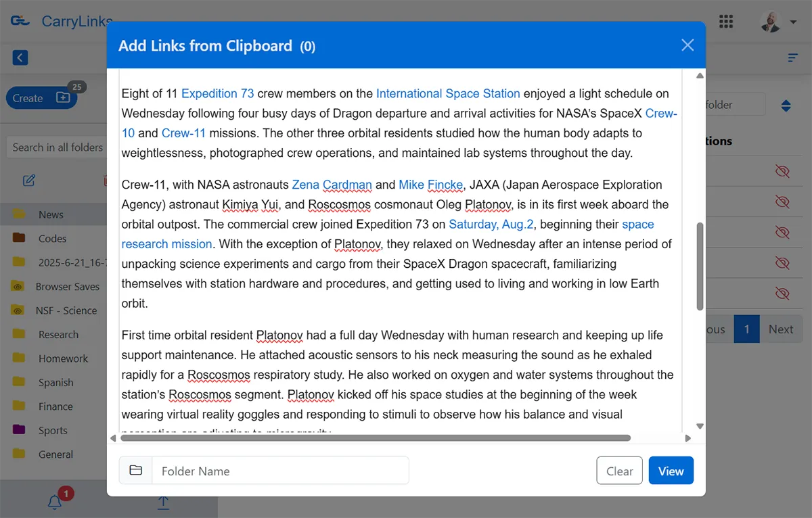Go to page 1 in pagination
The image size is (812, 518).
[747, 329]
